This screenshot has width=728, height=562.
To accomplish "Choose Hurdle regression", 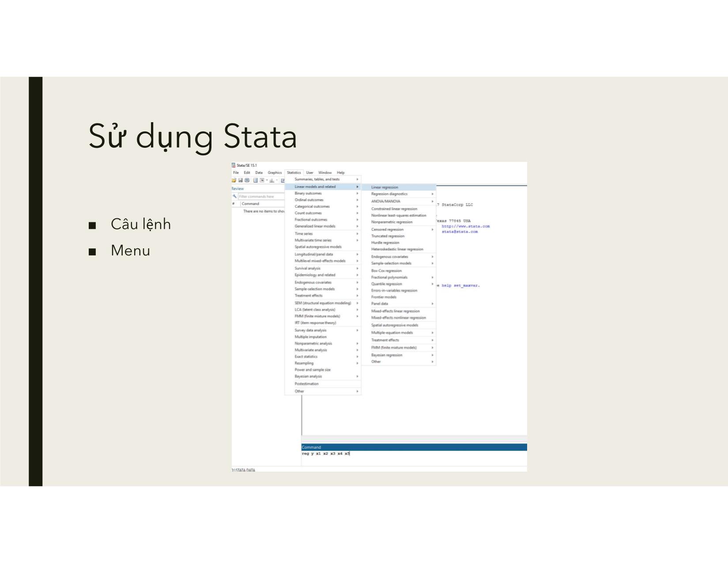I will (399, 243).
